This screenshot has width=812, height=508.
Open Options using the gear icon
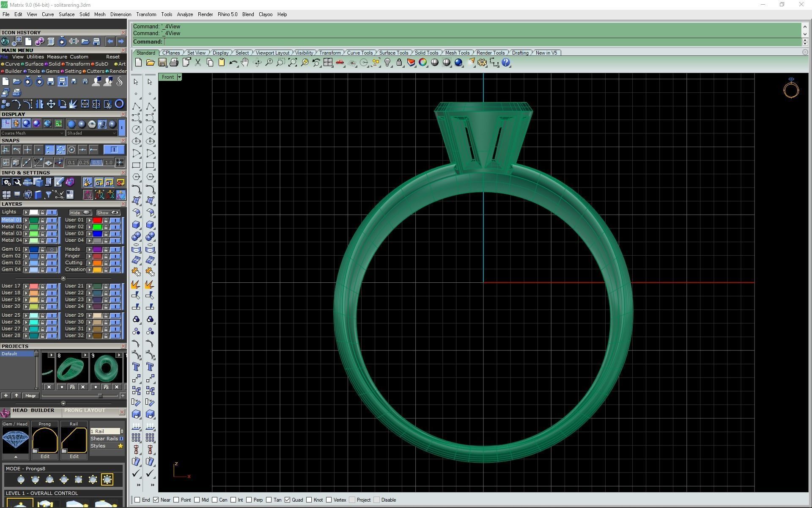point(482,63)
